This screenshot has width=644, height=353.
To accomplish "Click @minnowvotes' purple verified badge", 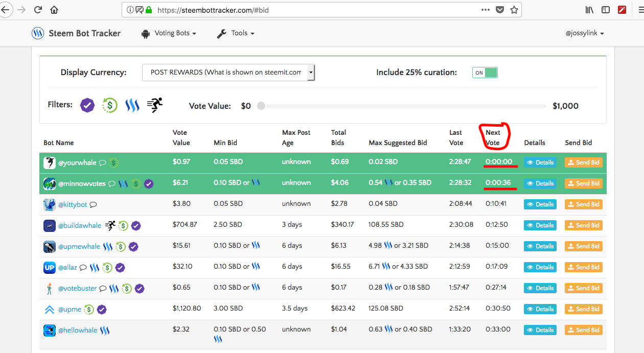I will click(x=149, y=184).
